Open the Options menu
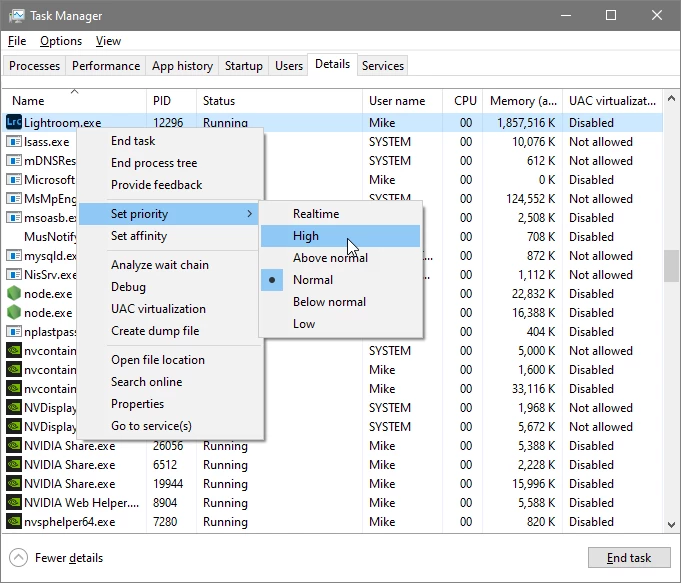 pos(61,41)
